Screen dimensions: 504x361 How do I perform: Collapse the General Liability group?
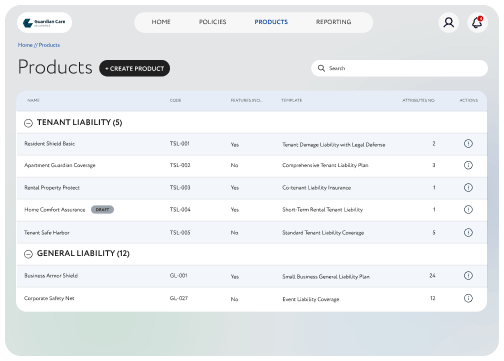[28, 254]
